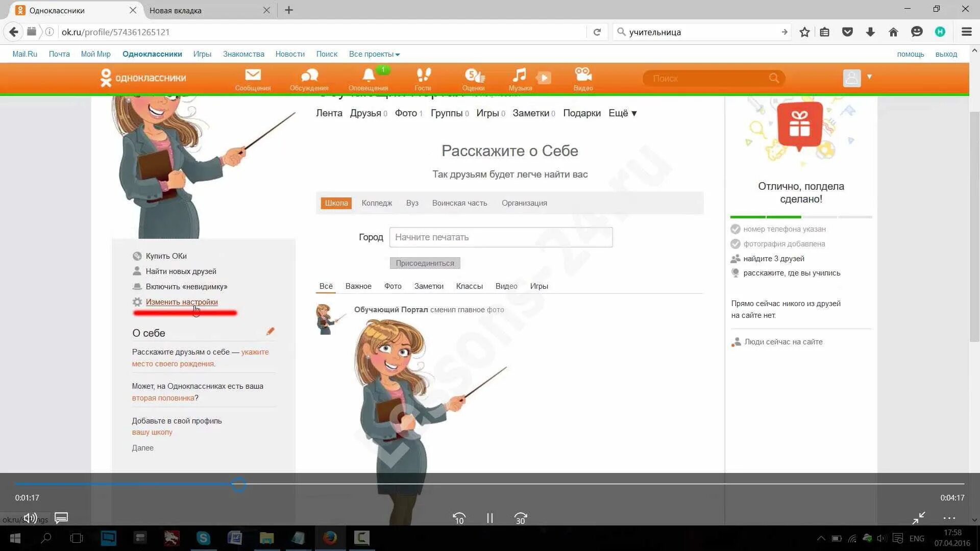Click вашу школу link
The width and height of the screenshot is (980, 551).
pyautogui.click(x=152, y=432)
